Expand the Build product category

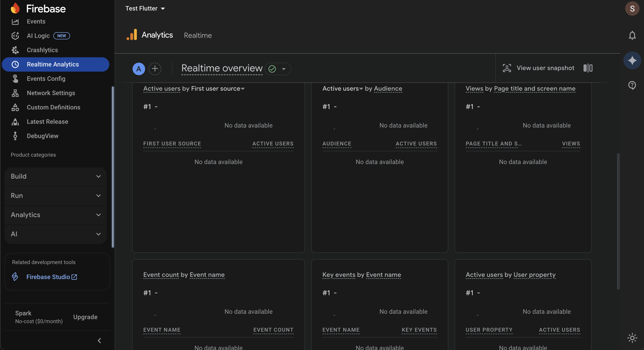click(56, 176)
